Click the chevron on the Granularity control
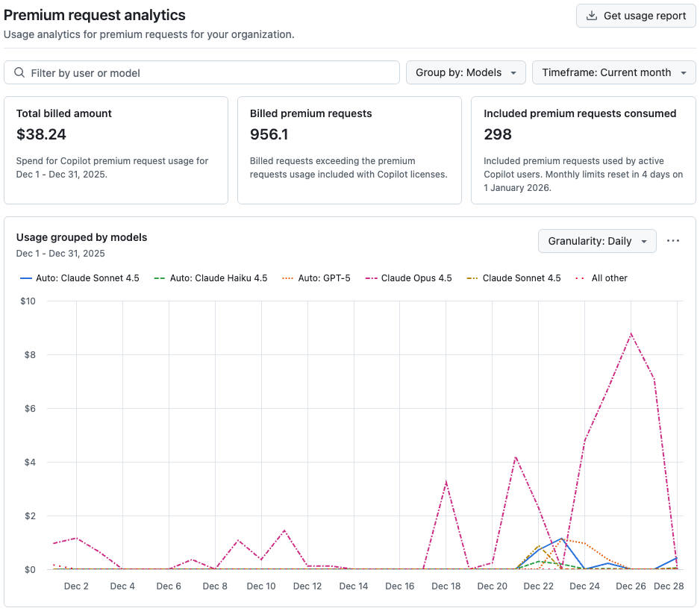The image size is (700, 611). point(643,241)
